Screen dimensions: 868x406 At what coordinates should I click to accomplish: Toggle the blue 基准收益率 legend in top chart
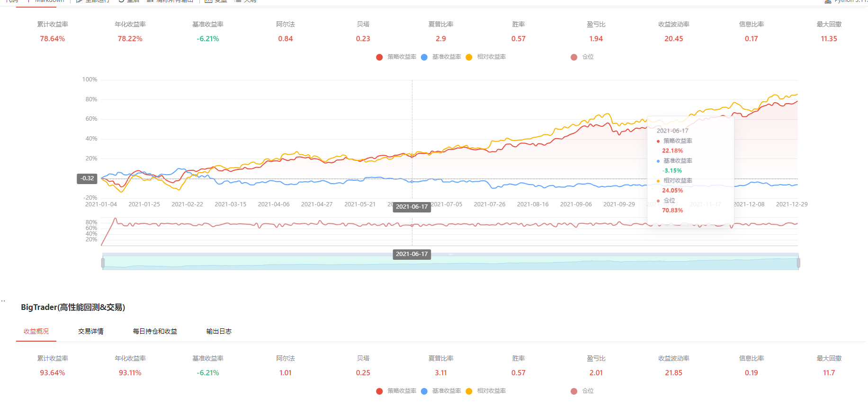[441, 57]
